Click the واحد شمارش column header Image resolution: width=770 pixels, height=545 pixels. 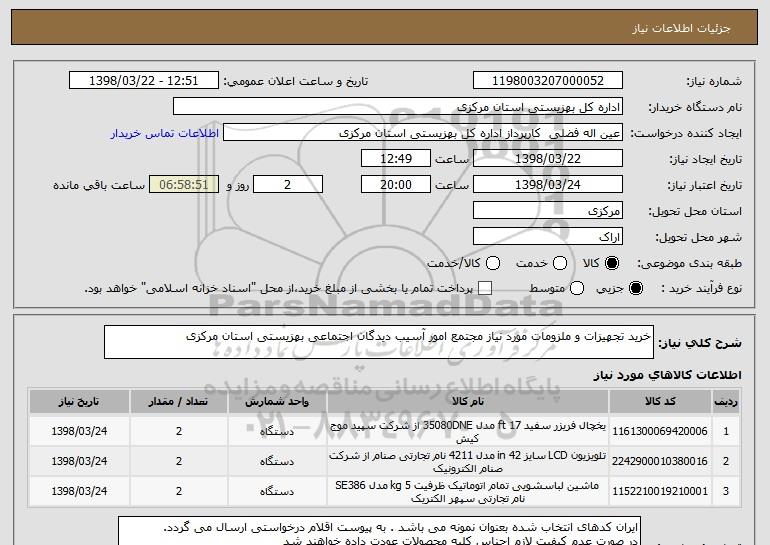[x=277, y=402]
